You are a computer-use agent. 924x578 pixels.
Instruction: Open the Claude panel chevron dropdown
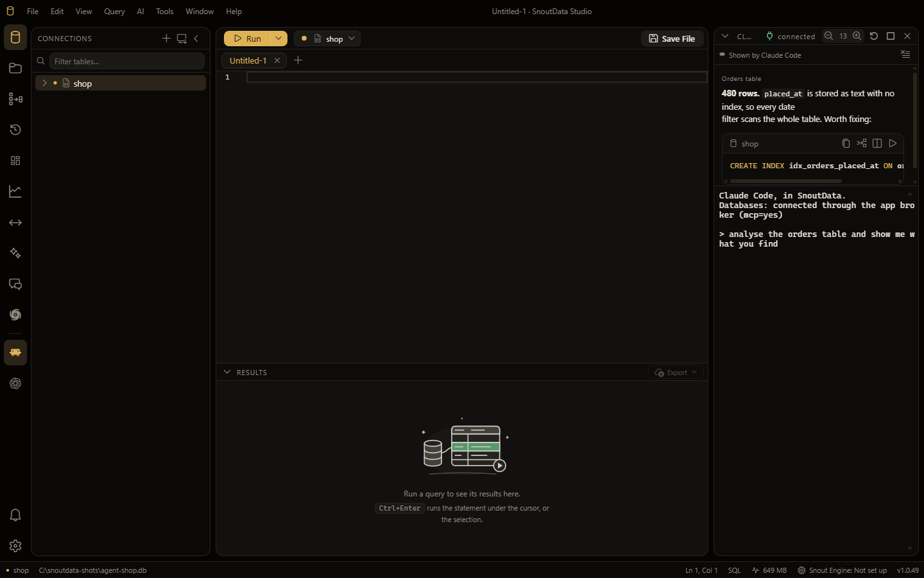[x=725, y=36]
